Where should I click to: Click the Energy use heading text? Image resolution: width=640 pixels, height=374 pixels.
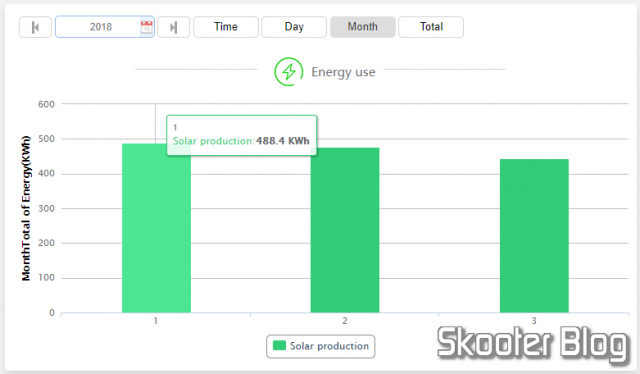click(343, 72)
